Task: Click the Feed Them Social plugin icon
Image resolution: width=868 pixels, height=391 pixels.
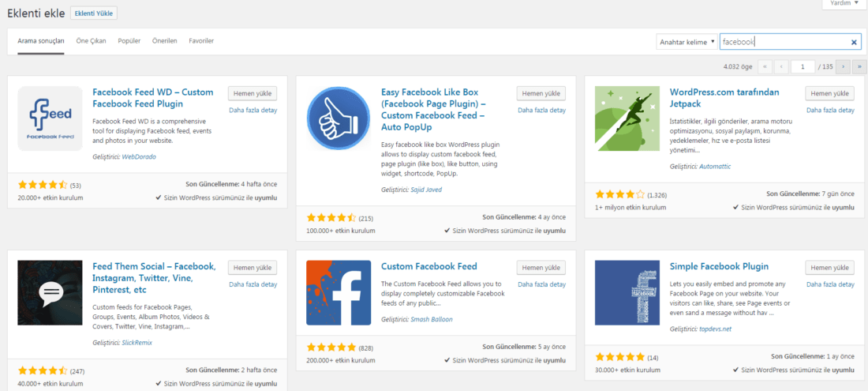Action: click(51, 293)
